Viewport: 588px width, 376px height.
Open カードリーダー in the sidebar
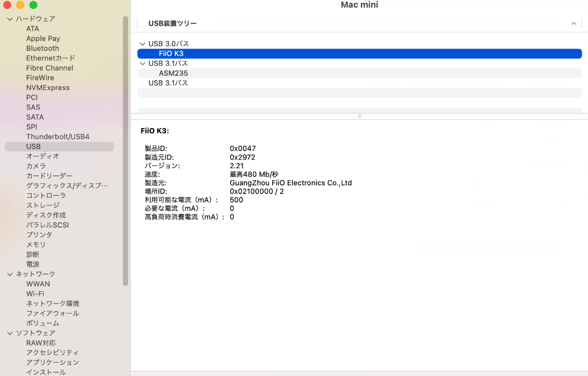click(x=49, y=176)
